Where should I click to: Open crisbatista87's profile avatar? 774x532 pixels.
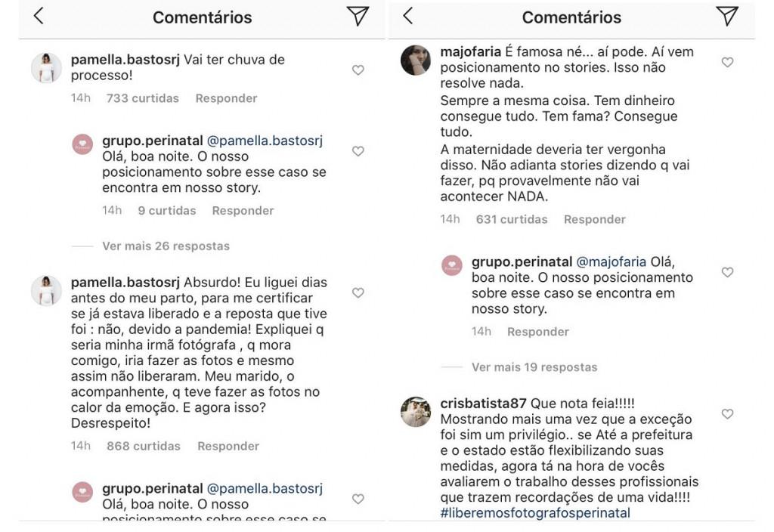point(416,412)
